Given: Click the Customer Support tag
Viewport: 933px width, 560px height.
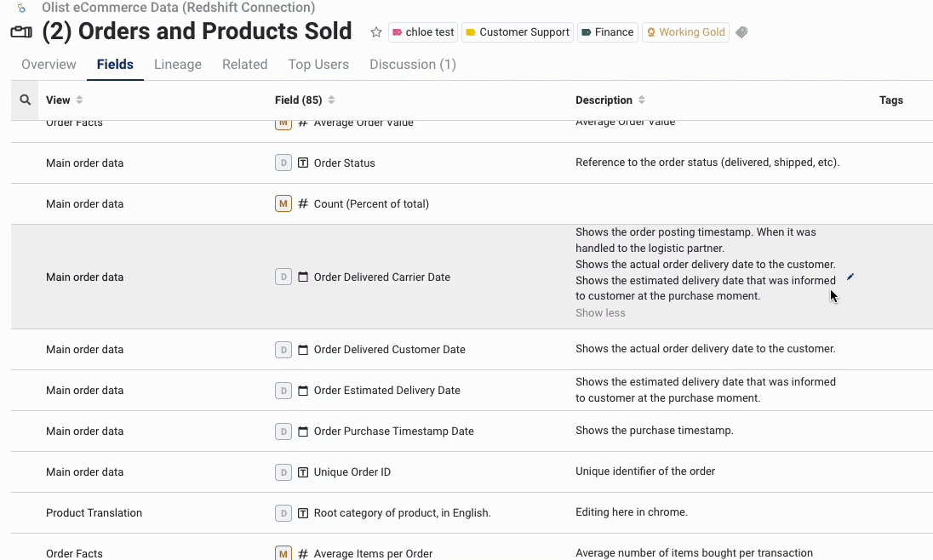Looking at the screenshot, I should pyautogui.click(x=517, y=32).
